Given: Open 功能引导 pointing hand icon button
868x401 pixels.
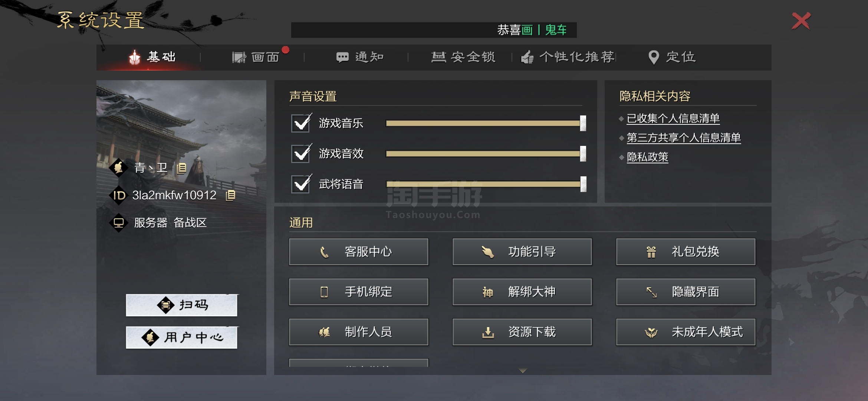Looking at the screenshot, I should click(x=522, y=252).
